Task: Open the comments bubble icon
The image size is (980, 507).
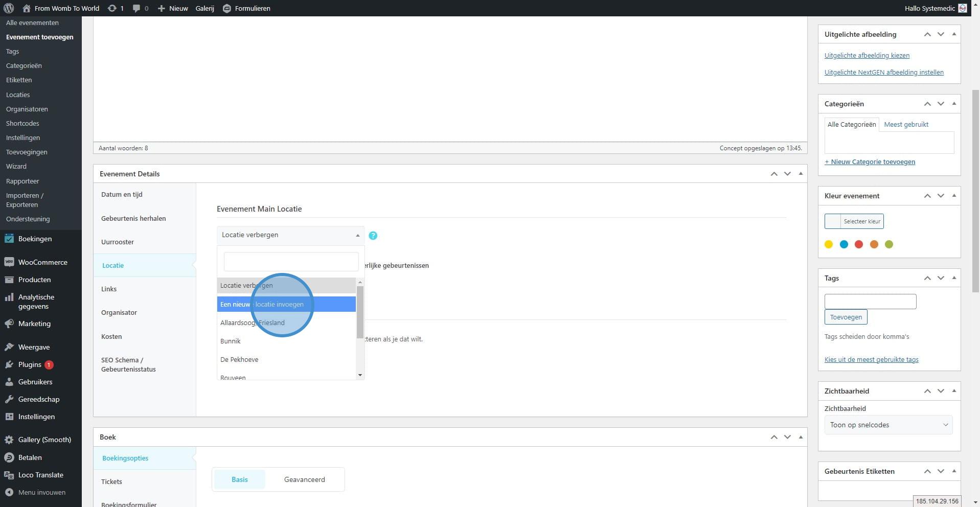Action: point(136,8)
